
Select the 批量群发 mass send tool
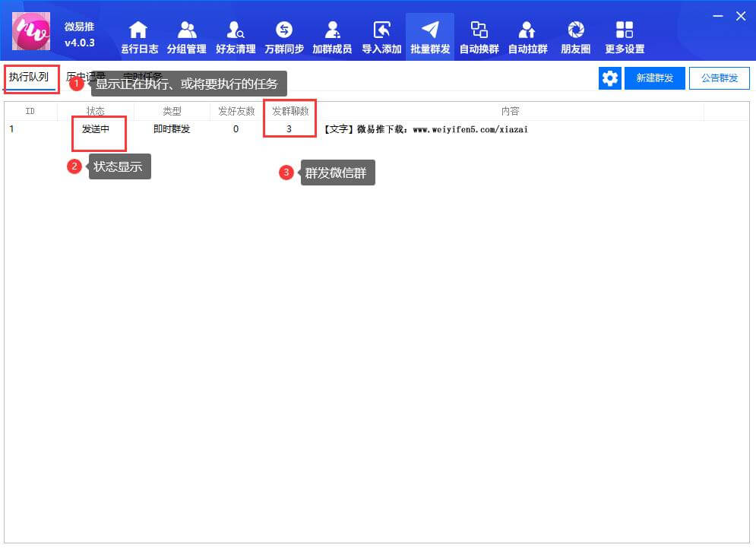click(430, 37)
